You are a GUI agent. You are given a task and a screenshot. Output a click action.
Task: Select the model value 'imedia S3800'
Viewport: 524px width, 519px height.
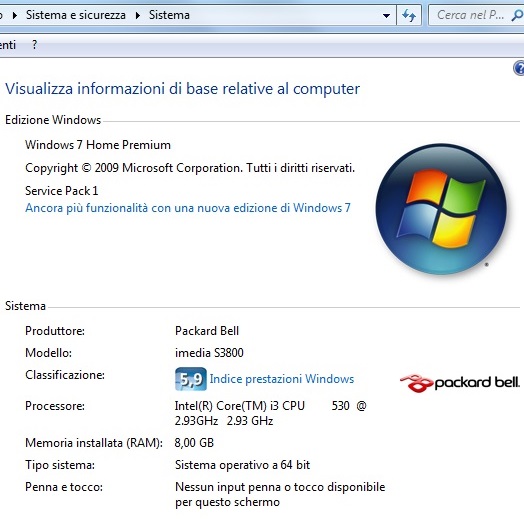[x=209, y=353]
